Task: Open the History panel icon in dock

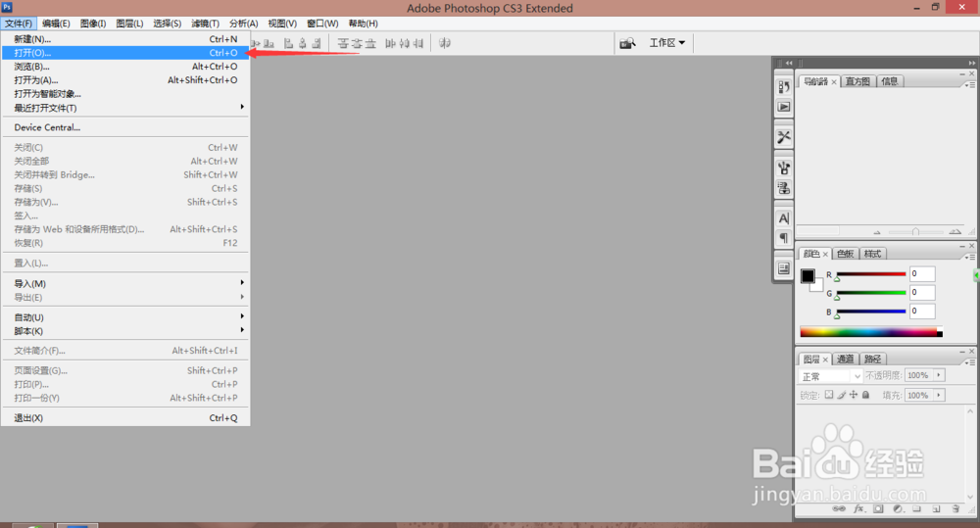Action: pos(784,87)
